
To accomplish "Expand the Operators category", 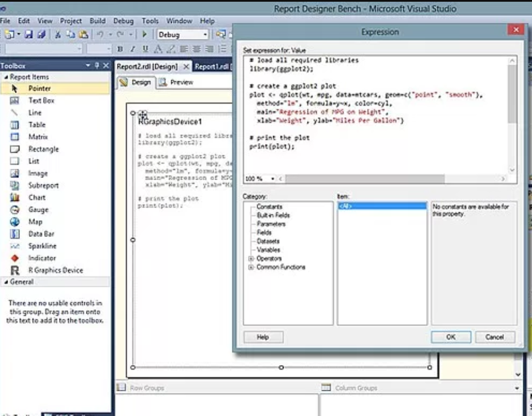I will click(x=251, y=259).
